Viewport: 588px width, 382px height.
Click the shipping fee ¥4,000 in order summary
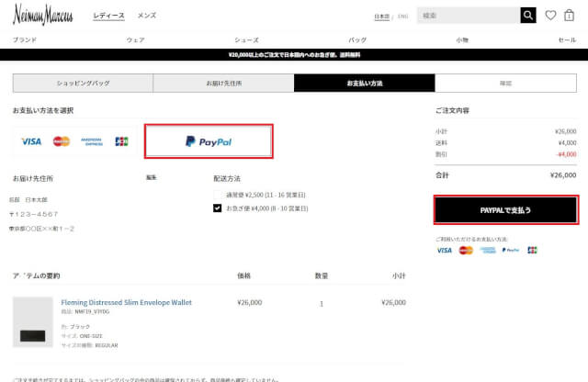point(567,143)
